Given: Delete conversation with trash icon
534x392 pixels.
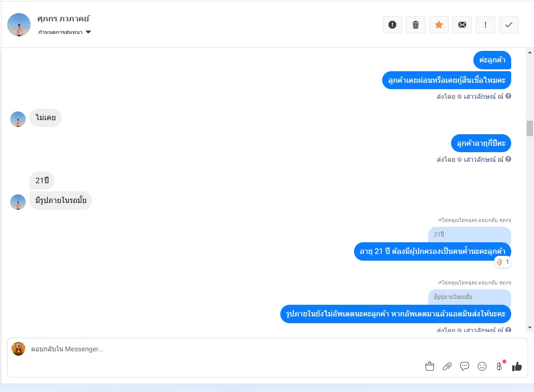Looking at the screenshot, I should 416,25.
